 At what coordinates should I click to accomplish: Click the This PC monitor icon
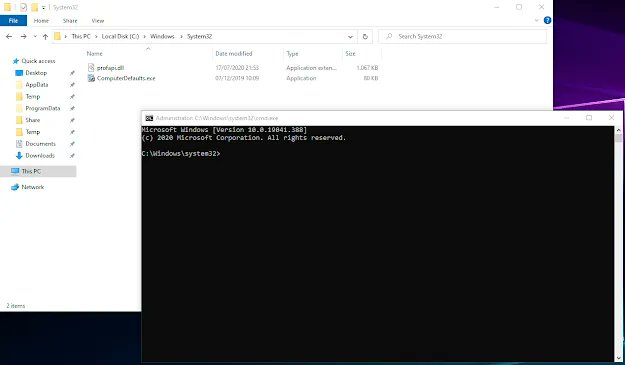click(x=15, y=171)
